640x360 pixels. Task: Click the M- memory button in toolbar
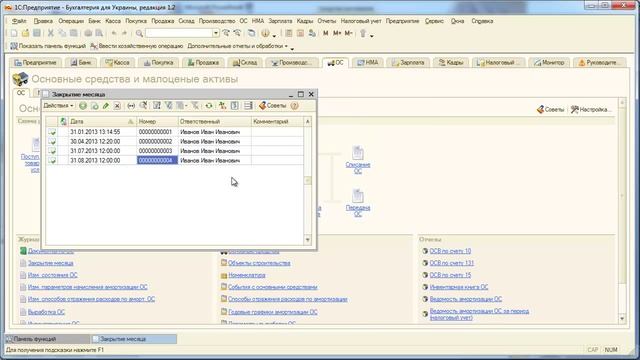348,33
